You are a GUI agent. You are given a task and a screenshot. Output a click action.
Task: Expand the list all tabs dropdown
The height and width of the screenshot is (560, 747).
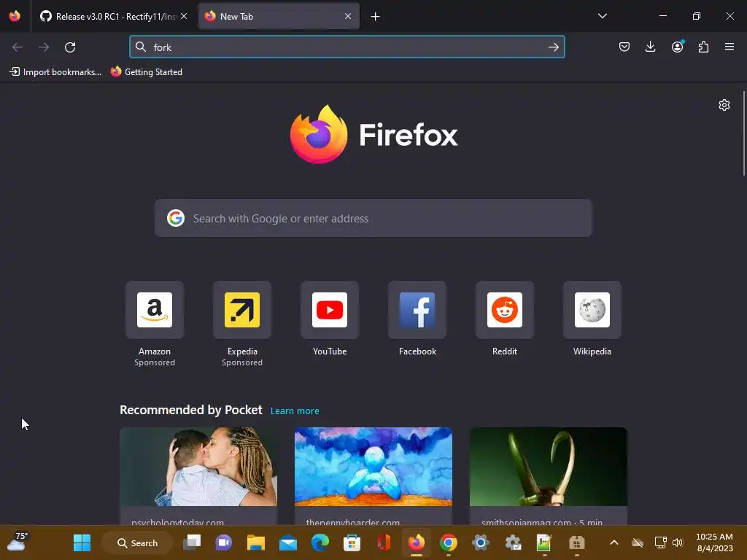[x=602, y=16]
